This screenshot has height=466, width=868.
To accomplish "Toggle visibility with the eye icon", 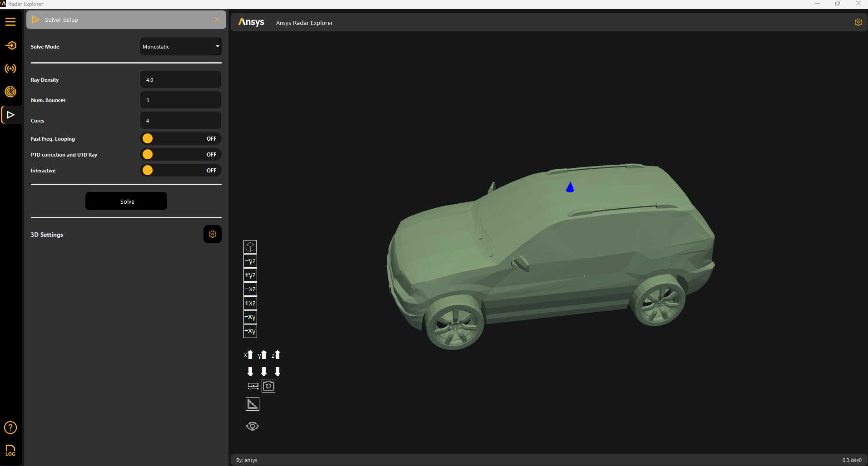I will click(x=253, y=426).
